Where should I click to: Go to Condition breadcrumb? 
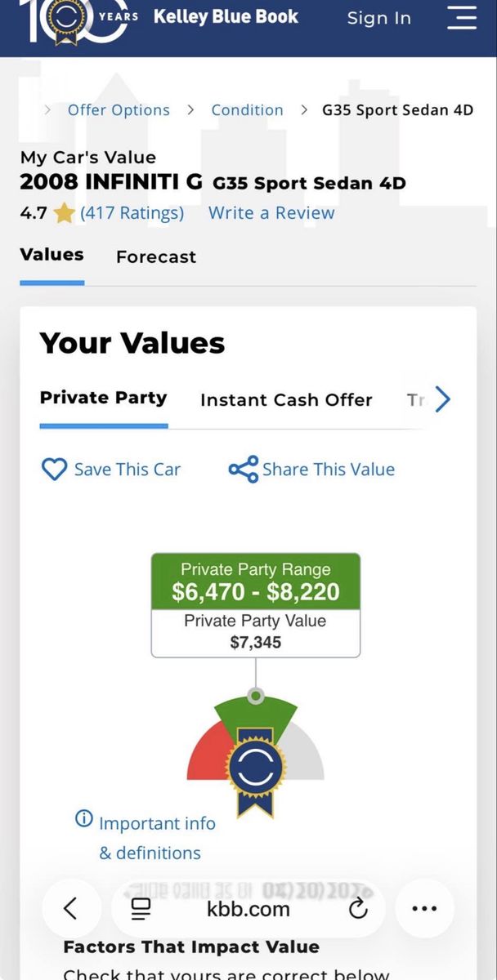point(247,110)
